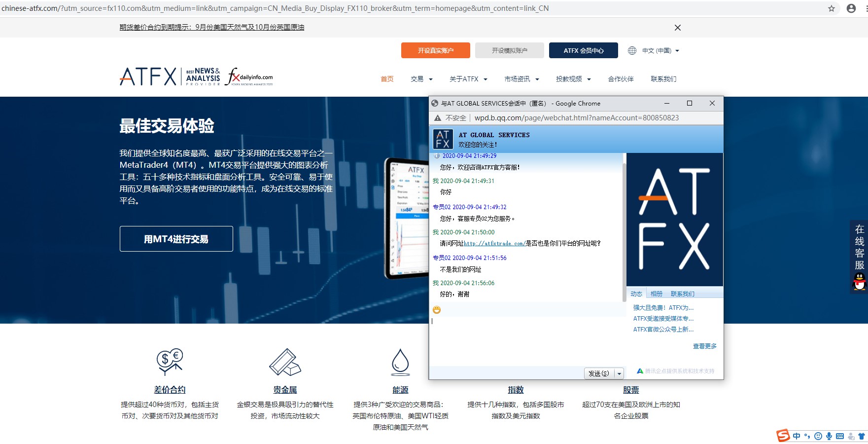Open the Sogou skin shirt icon
The image size is (868, 444).
pos(862,436)
